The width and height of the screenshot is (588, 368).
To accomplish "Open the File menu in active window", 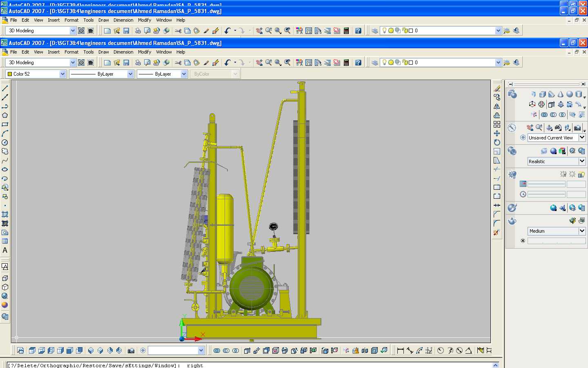I will point(13,52).
